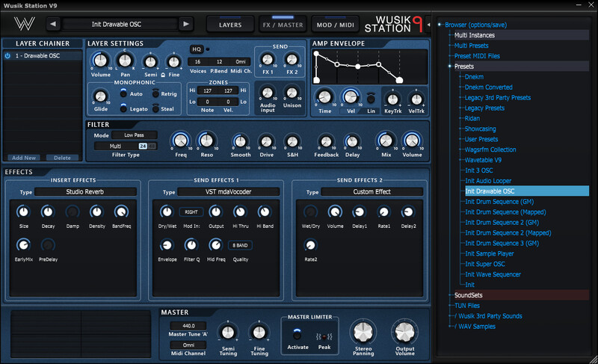Open filter Mode dropdown showing Low Pass
This screenshot has width=598, height=364.
135,135
